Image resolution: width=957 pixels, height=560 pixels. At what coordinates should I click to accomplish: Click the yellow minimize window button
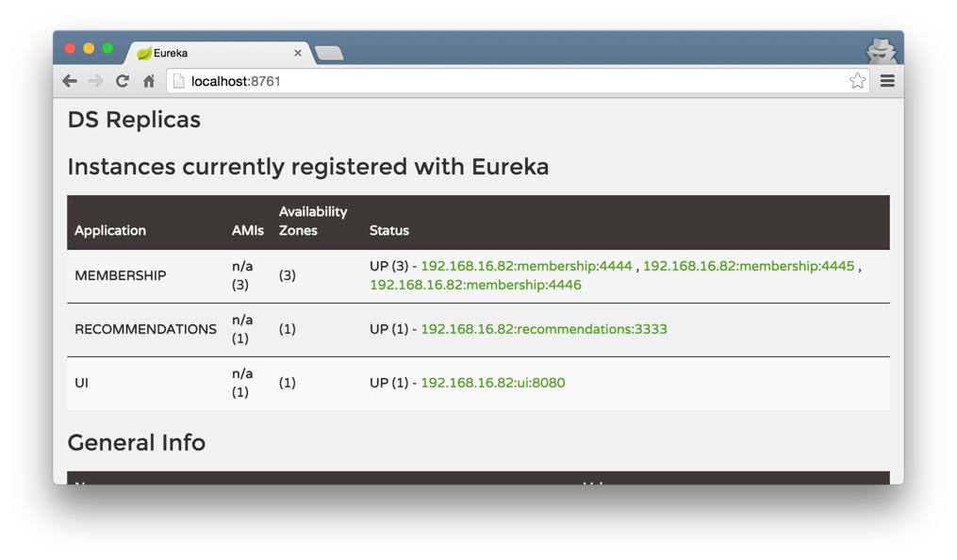[90, 48]
